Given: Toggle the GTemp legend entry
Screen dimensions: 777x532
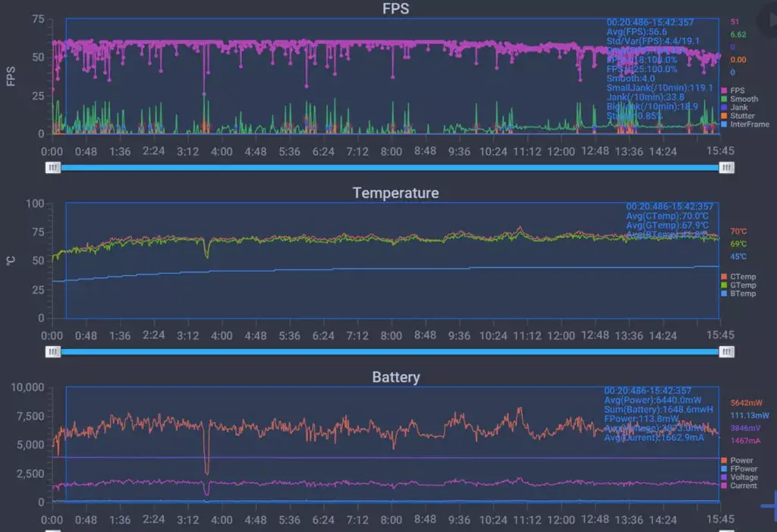Looking at the screenshot, I should point(738,285).
